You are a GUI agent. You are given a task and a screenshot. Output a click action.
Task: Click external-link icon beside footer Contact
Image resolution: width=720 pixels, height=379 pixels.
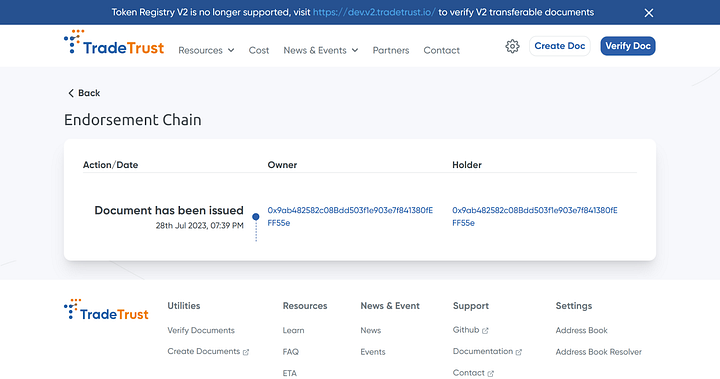[490, 374]
